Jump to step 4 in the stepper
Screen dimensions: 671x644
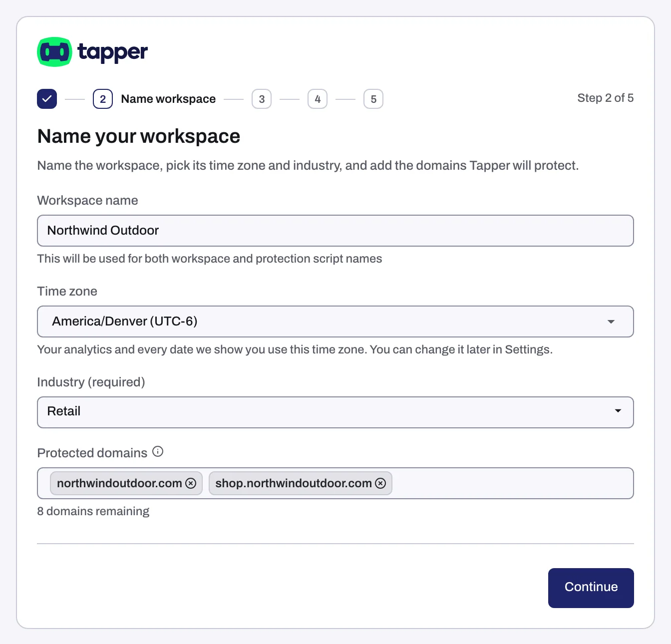318,99
